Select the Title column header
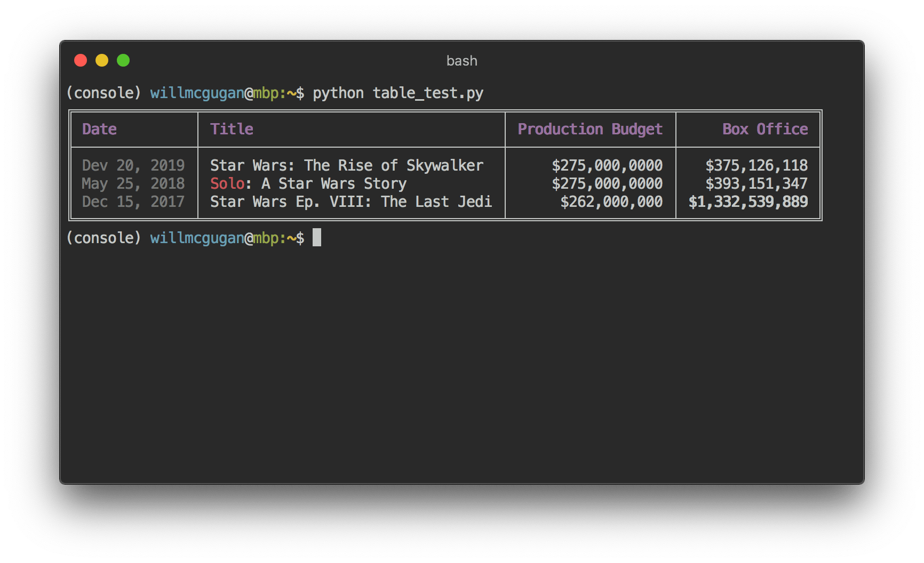The height and width of the screenshot is (563, 924). pos(232,129)
